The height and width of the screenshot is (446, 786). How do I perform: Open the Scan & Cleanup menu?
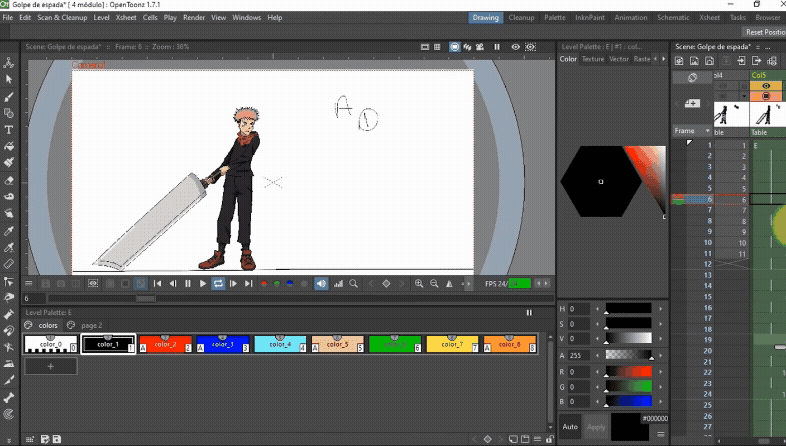tap(62, 18)
